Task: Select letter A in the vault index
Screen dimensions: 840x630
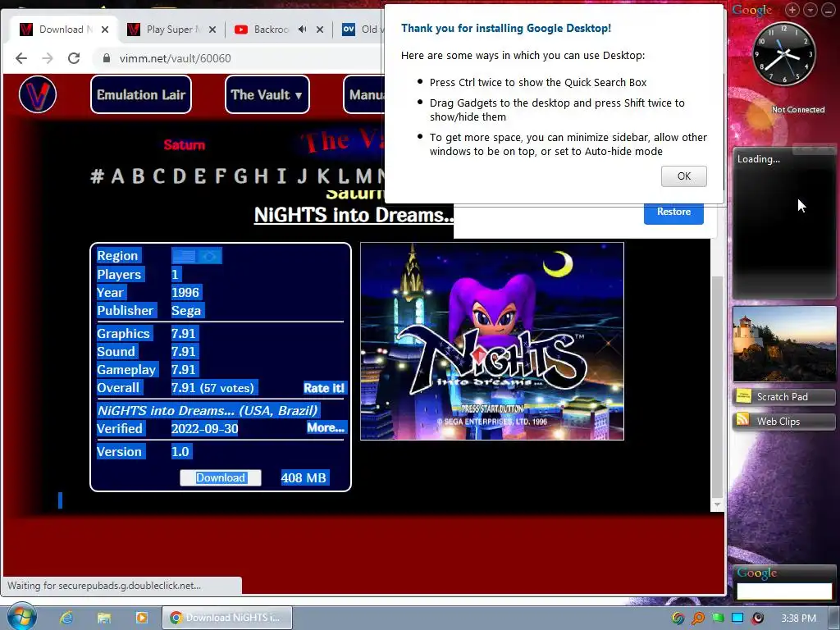Action: 117,176
